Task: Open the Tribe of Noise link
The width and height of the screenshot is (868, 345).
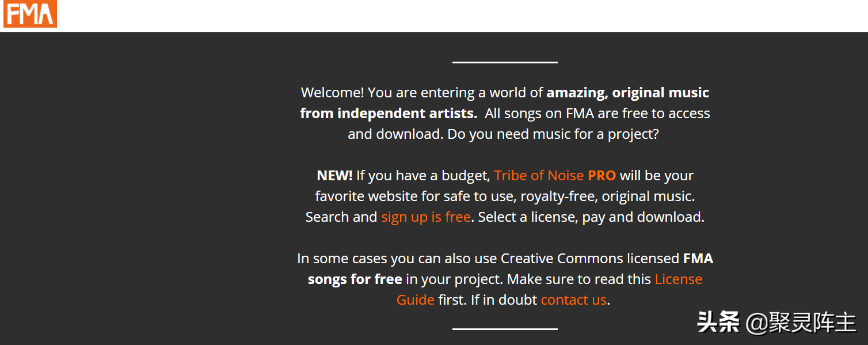Action: 539,176
